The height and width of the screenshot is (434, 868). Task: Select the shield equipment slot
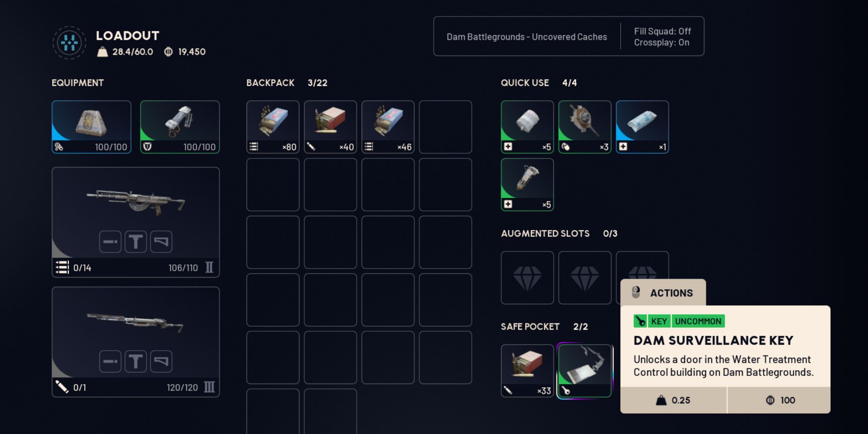[180, 127]
